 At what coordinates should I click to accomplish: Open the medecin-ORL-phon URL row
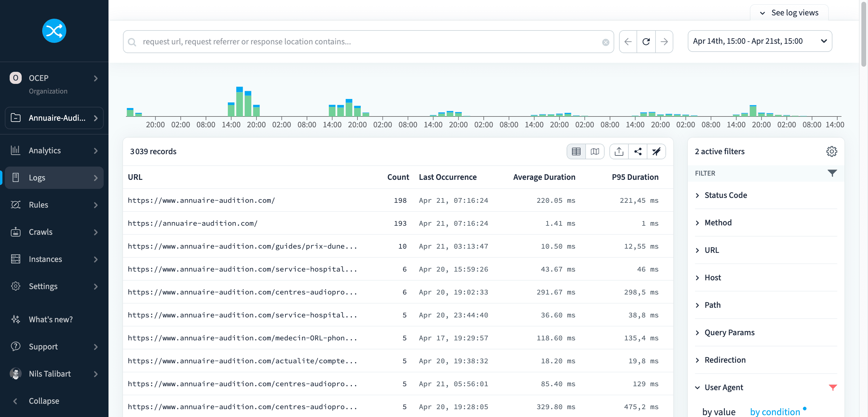[x=398, y=338]
